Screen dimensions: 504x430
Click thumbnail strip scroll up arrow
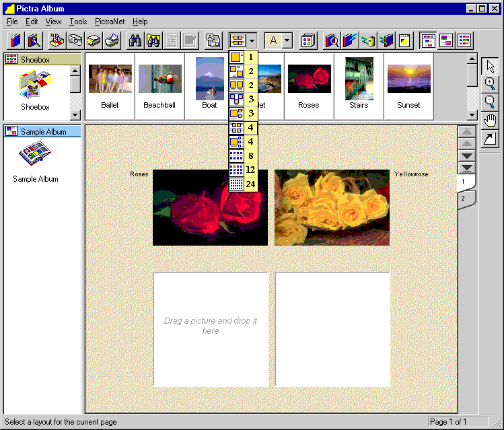[x=472, y=59]
